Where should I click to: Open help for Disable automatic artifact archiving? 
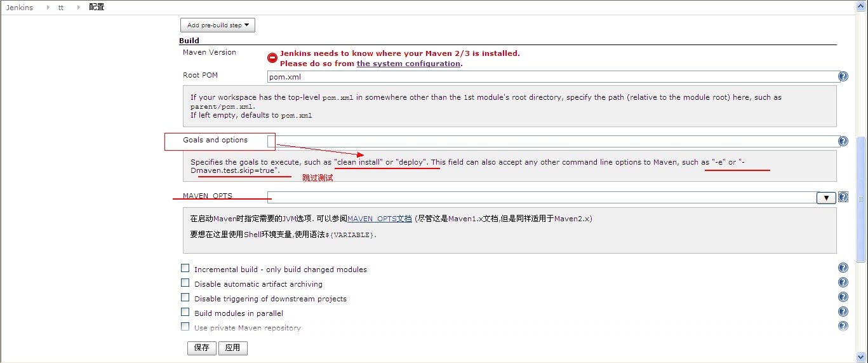(x=843, y=283)
